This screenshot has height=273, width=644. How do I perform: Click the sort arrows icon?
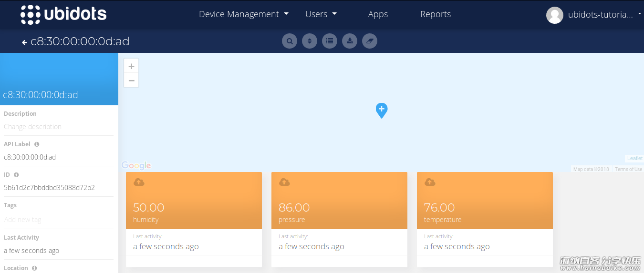coord(310,41)
